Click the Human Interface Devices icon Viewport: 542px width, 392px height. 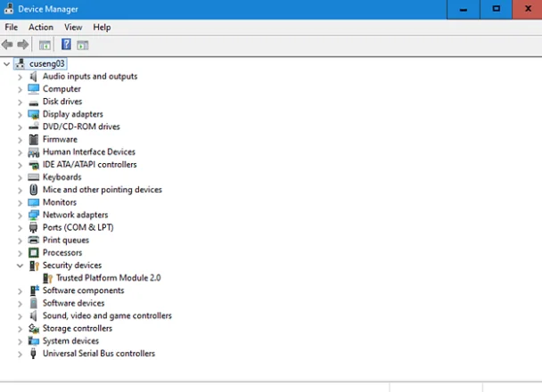click(x=34, y=152)
